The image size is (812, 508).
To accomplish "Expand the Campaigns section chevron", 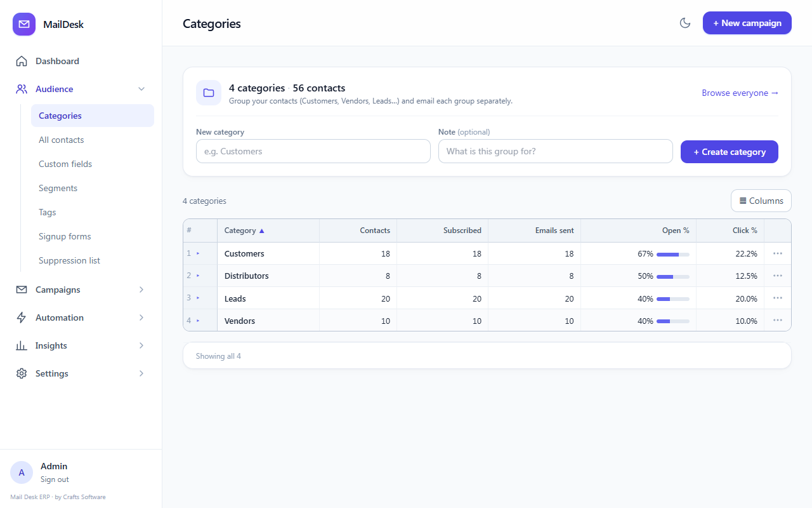I will coord(141,290).
